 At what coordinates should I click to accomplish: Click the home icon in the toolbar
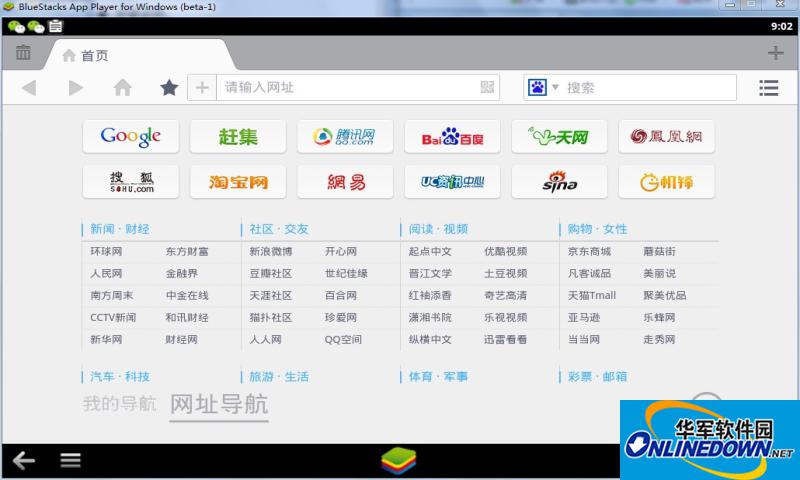[x=122, y=88]
